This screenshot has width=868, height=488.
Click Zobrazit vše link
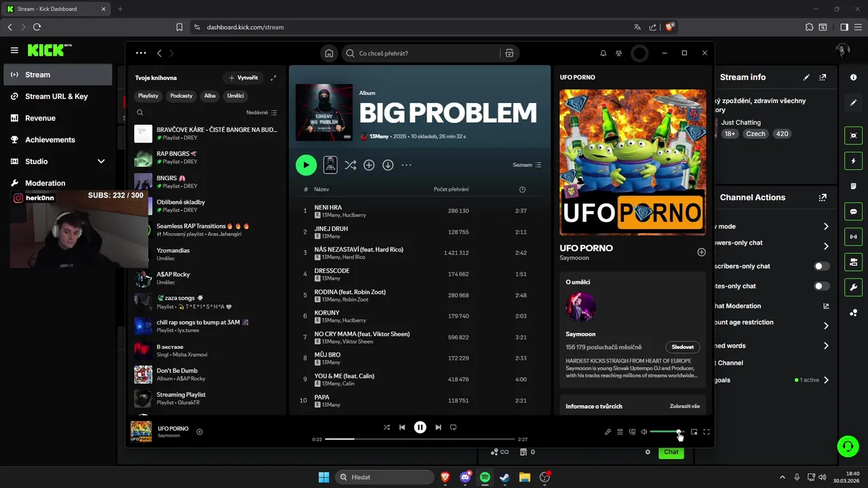(x=684, y=406)
